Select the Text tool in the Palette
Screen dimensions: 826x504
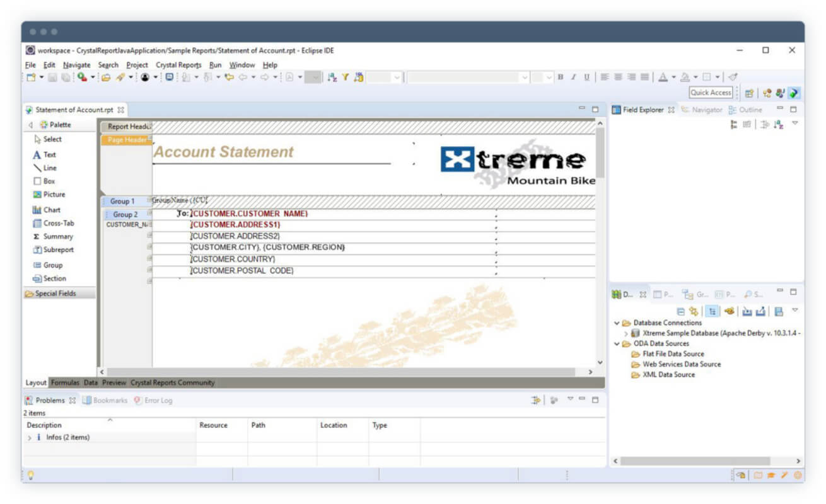44,154
